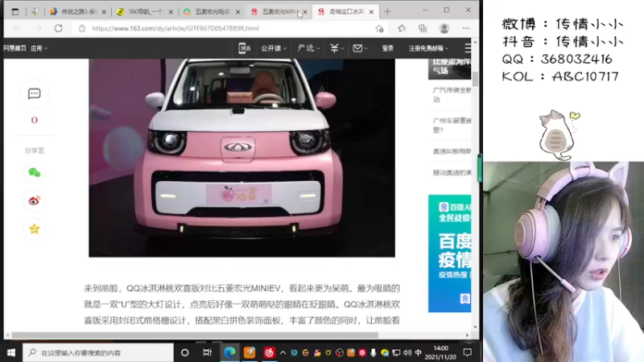Screen dimensions: 644x362
Task: Expand the mail envelope dropdown
Action: click(360, 48)
